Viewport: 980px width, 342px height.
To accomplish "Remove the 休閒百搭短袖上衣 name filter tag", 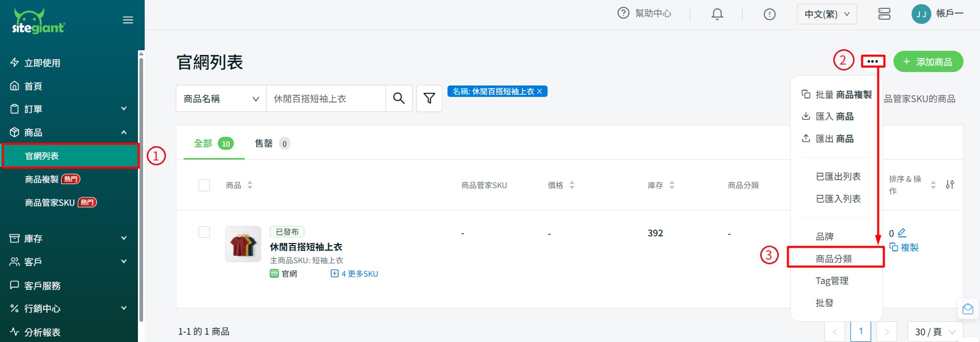I will (539, 92).
